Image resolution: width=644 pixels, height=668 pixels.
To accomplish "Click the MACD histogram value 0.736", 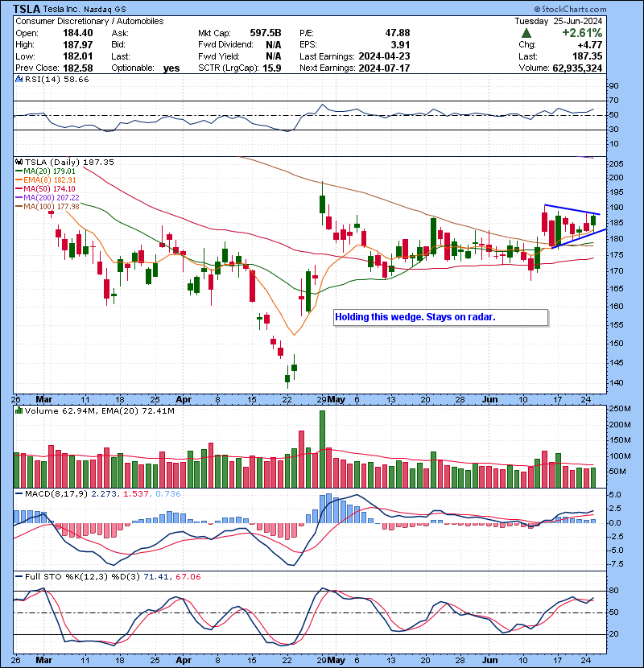I will pyautogui.click(x=168, y=494).
